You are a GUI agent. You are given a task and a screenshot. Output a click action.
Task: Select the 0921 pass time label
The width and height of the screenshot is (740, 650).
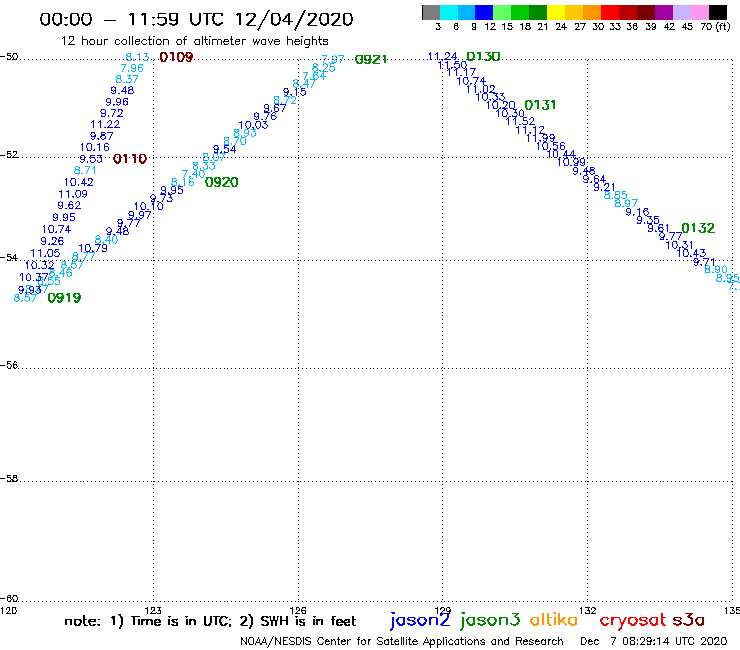pyautogui.click(x=371, y=59)
